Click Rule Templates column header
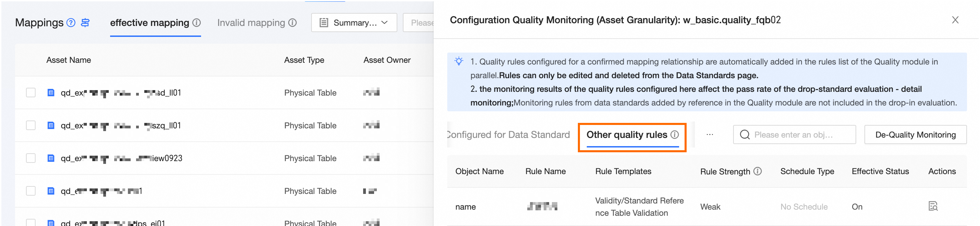The width and height of the screenshot is (980, 226). tap(623, 171)
